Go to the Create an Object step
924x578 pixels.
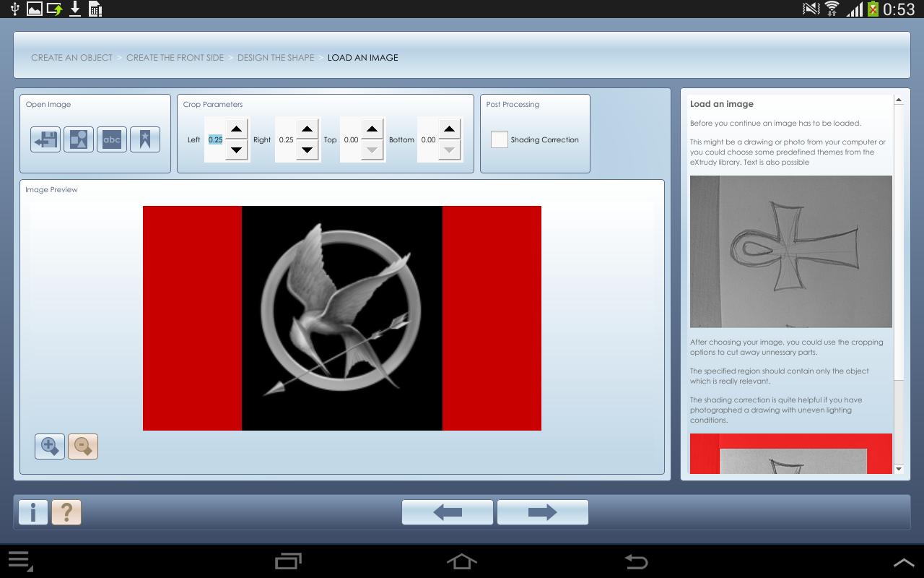(x=71, y=58)
